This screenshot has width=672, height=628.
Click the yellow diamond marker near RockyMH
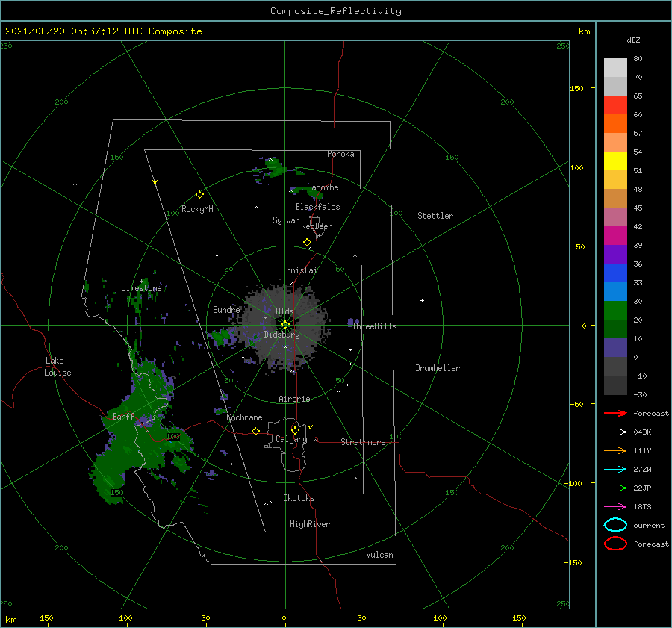(199, 195)
